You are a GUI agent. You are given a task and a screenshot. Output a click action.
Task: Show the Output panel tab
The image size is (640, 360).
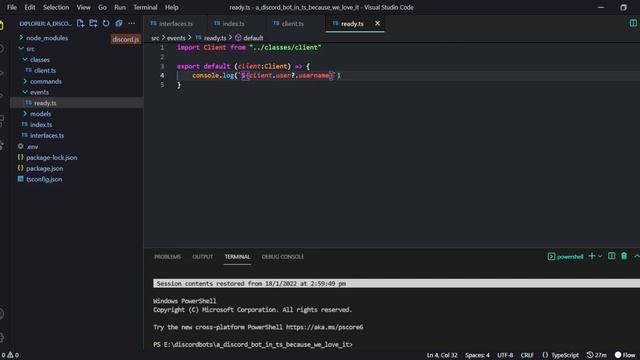coord(202,257)
